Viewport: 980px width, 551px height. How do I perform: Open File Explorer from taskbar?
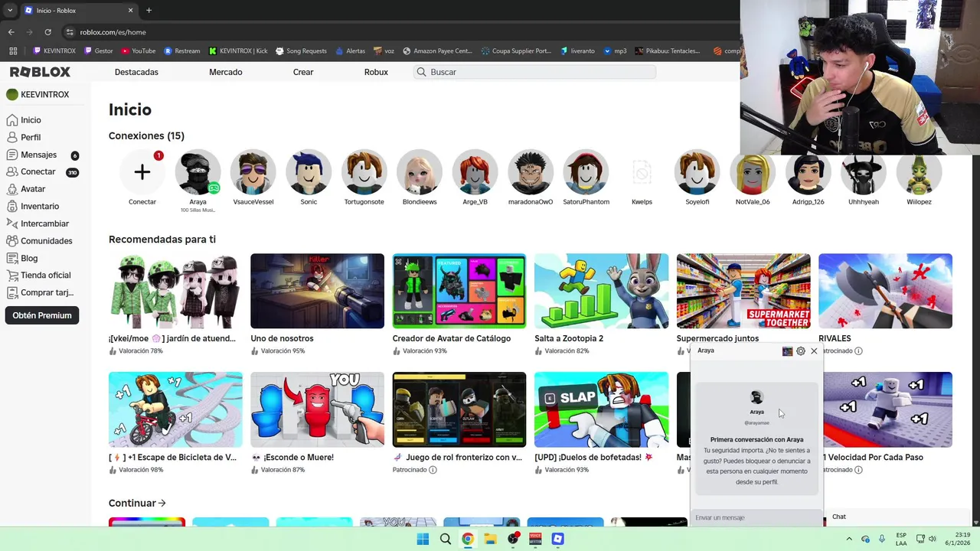[490, 539]
